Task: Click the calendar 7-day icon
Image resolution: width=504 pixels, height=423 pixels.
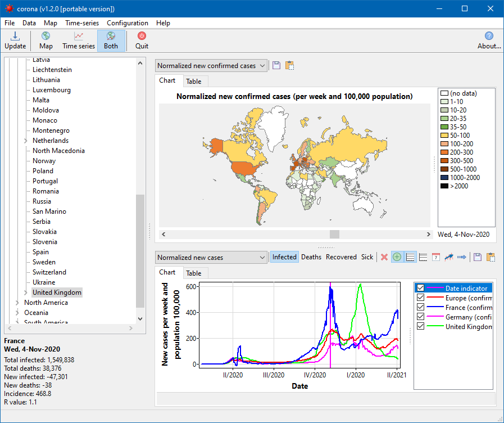Action: click(436, 257)
